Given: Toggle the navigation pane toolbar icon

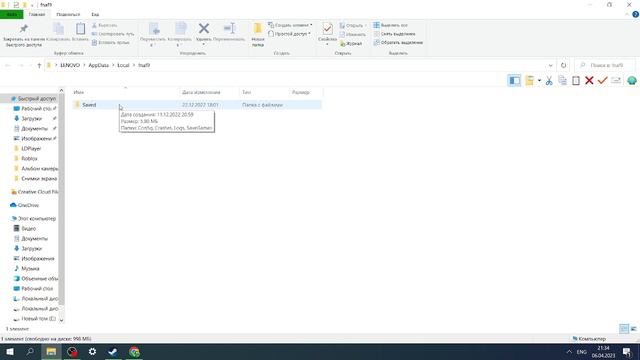Looking at the screenshot, I should [x=514, y=80].
